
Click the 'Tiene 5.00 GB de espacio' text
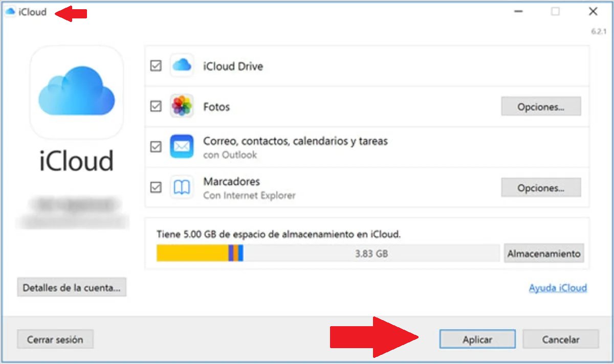[x=278, y=234]
